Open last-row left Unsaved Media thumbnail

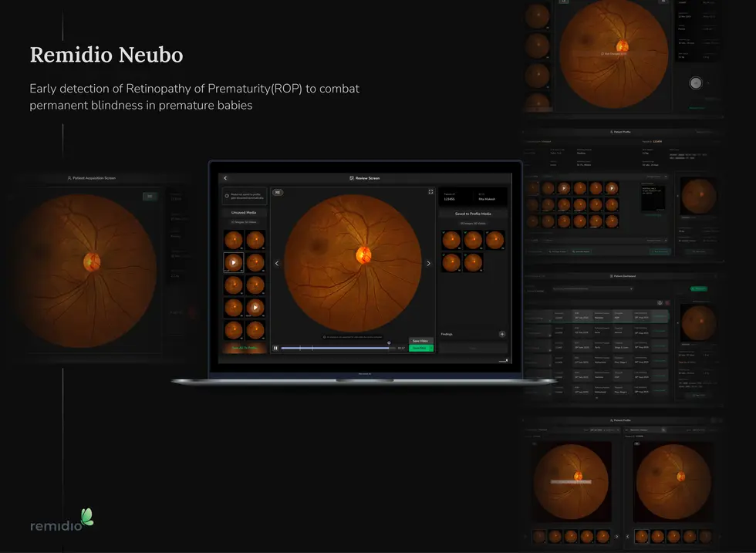(x=233, y=330)
